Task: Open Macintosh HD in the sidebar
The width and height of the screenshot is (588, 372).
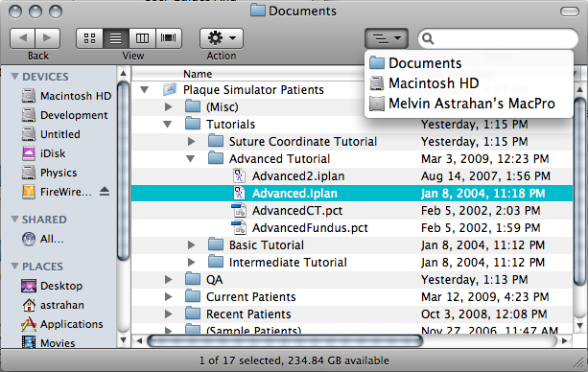Action: tap(66, 96)
